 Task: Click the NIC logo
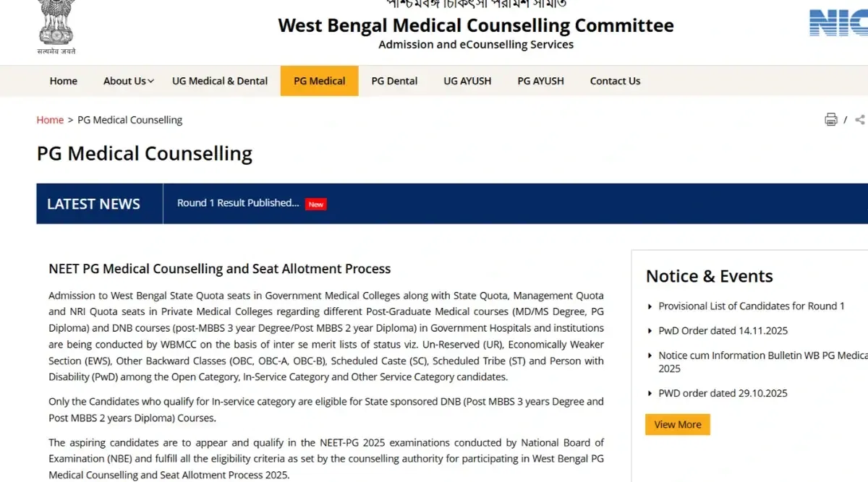tap(838, 23)
